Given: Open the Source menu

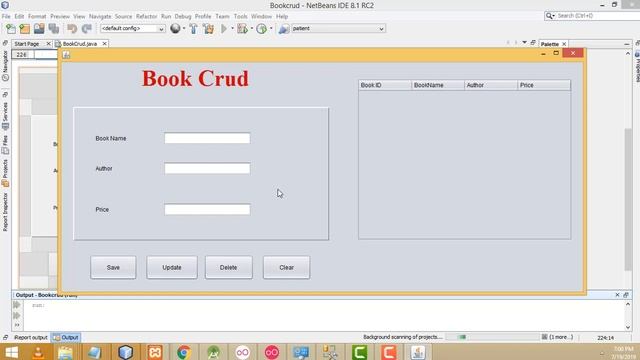Looking at the screenshot, I should point(123,16).
